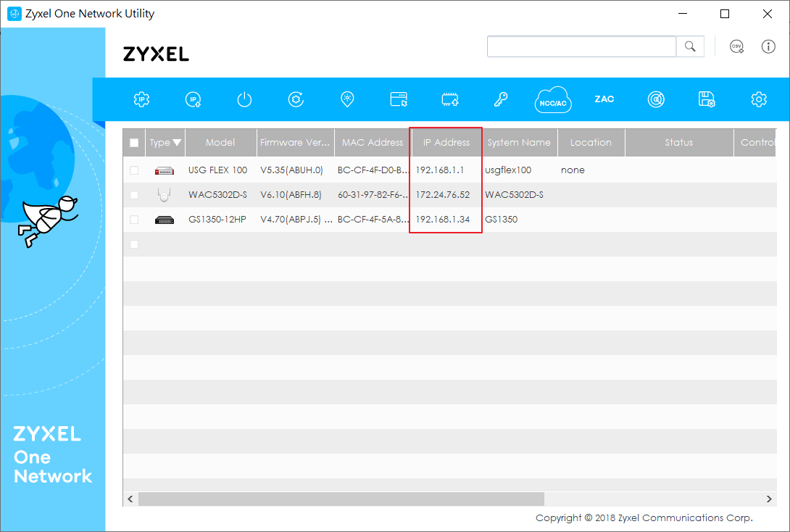Screen dimensions: 790x532
Task: Click the BC-CF-4F-D0-B... MAC cell
Action: click(373, 170)
